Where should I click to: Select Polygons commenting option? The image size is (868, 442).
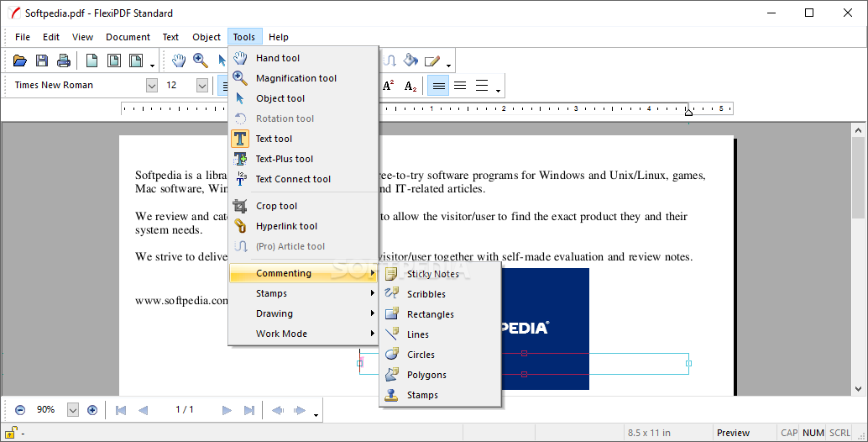440,375
